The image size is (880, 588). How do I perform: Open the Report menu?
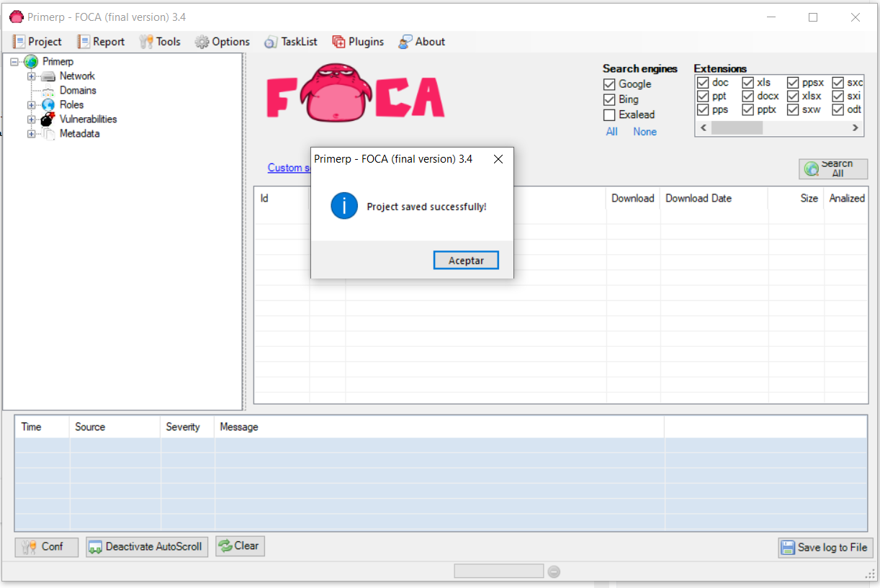pyautogui.click(x=102, y=42)
